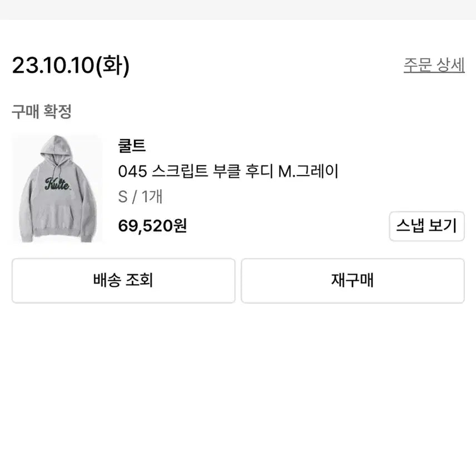The image size is (476, 476).
Task: Click the order date 23.10.10(화)
Action: pyautogui.click(x=71, y=66)
